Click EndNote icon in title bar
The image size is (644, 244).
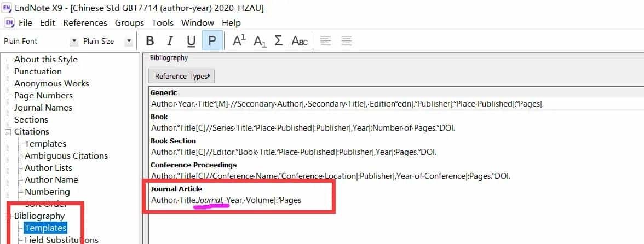coord(7,8)
